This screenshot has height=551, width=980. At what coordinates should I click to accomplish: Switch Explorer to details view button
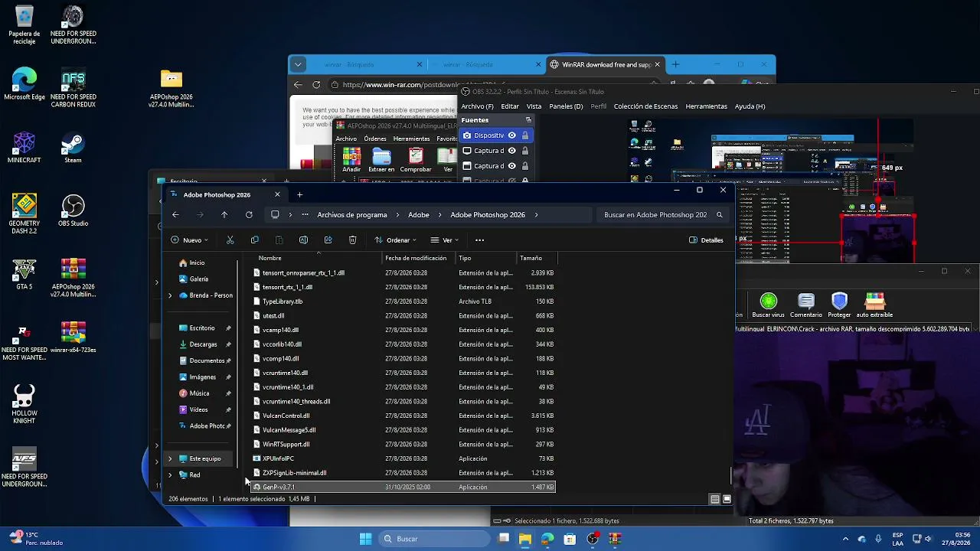point(714,499)
